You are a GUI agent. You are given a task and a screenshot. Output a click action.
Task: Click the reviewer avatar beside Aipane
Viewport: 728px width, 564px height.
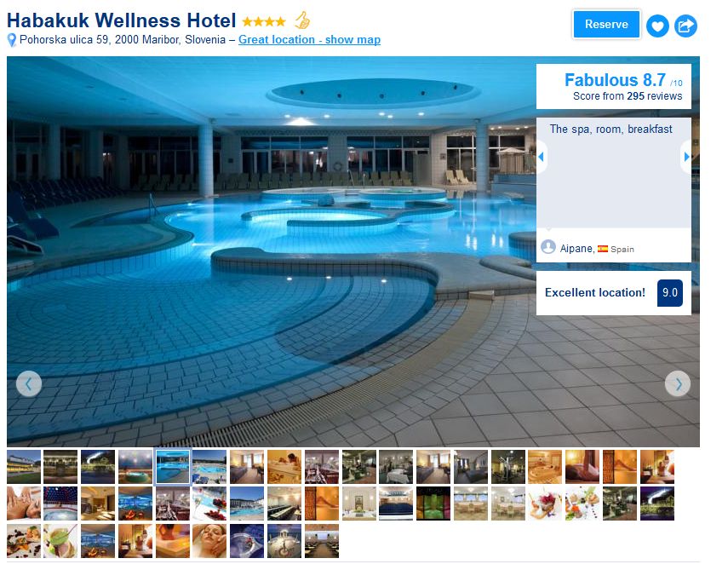[x=548, y=247]
